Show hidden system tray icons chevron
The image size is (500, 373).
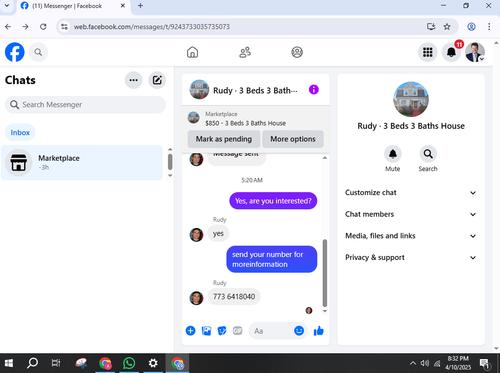413,363
